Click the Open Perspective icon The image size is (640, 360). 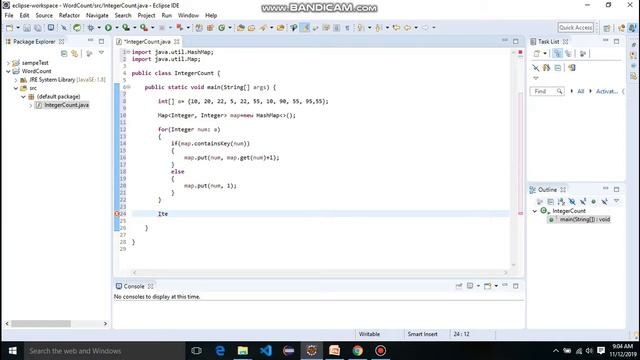point(607,28)
